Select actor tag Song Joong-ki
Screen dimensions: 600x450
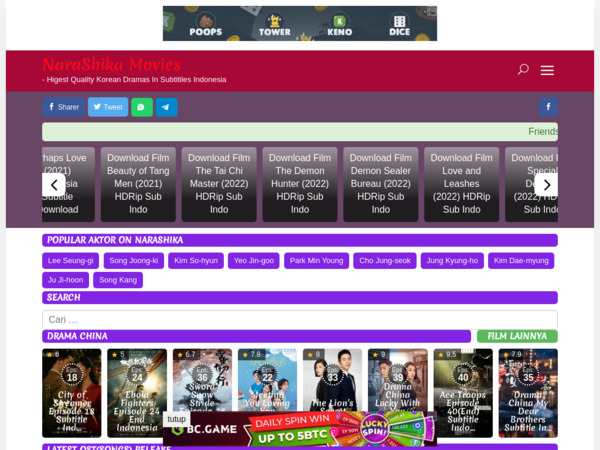134,261
